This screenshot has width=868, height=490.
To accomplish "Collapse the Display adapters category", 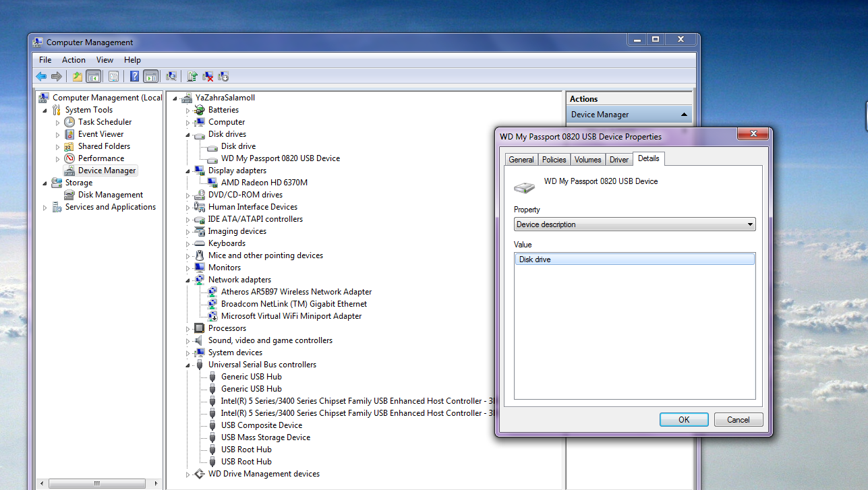I will pos(188,171).
